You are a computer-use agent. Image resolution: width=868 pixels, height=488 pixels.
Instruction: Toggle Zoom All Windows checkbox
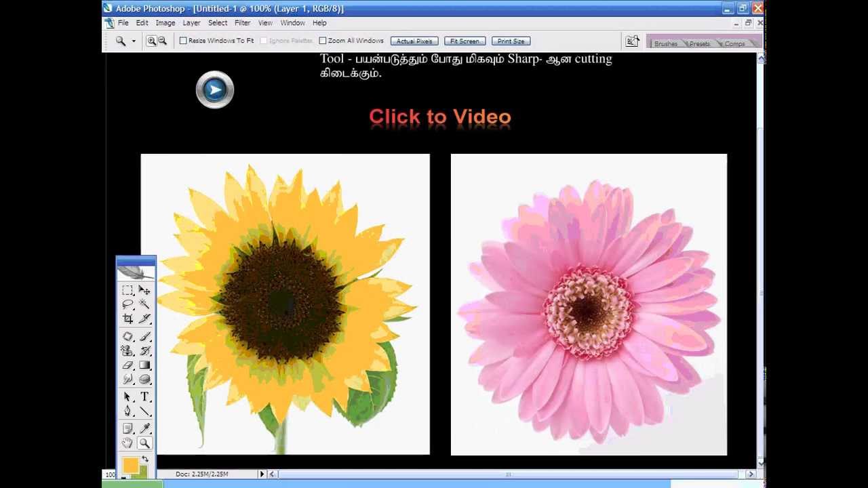tap(323, 41)
